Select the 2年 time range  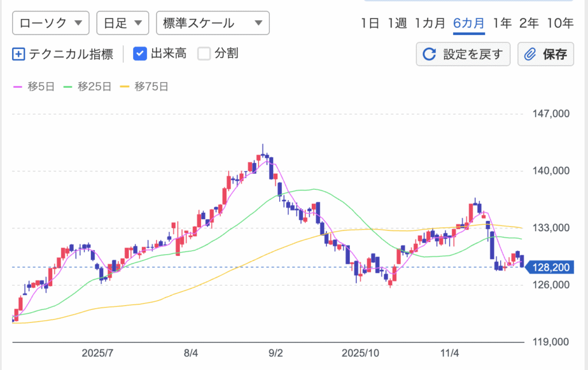(529, 24)
